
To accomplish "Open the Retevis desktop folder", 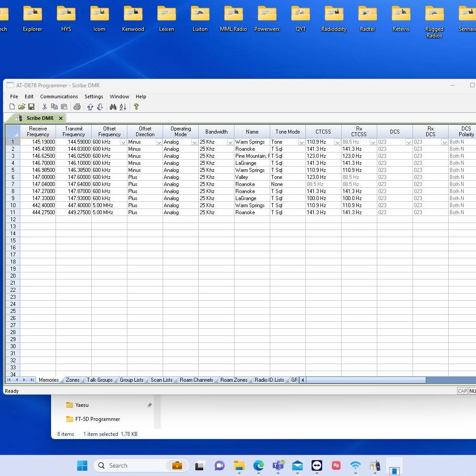I will click(401, 19).
